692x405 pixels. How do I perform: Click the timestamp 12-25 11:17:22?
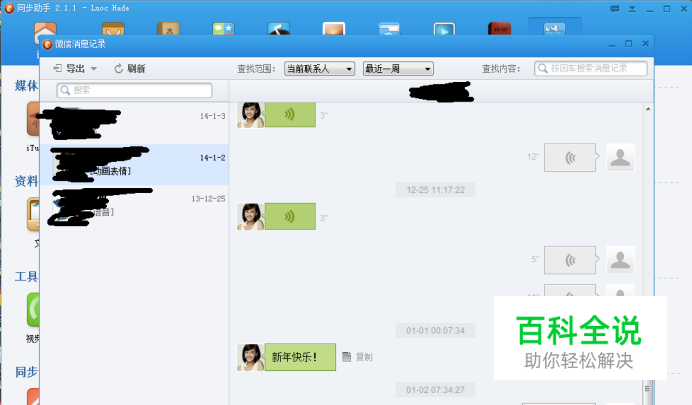[x=435, y=190]
